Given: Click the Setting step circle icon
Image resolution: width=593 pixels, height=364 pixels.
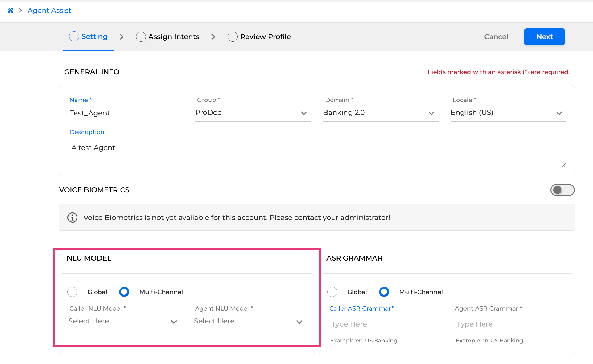Looking at the screenshot, I should 74,36.
